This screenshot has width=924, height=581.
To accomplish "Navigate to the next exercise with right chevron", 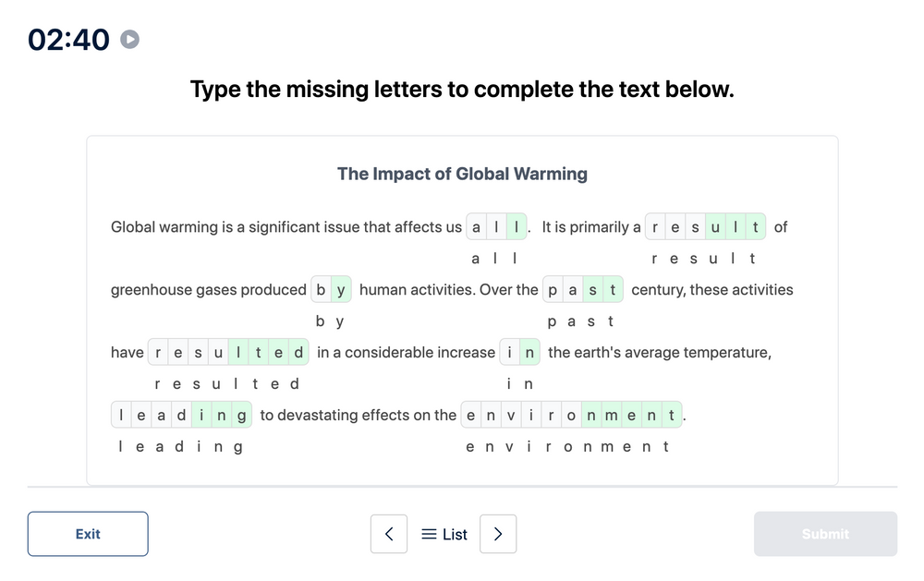I will [x=498, y=534].
